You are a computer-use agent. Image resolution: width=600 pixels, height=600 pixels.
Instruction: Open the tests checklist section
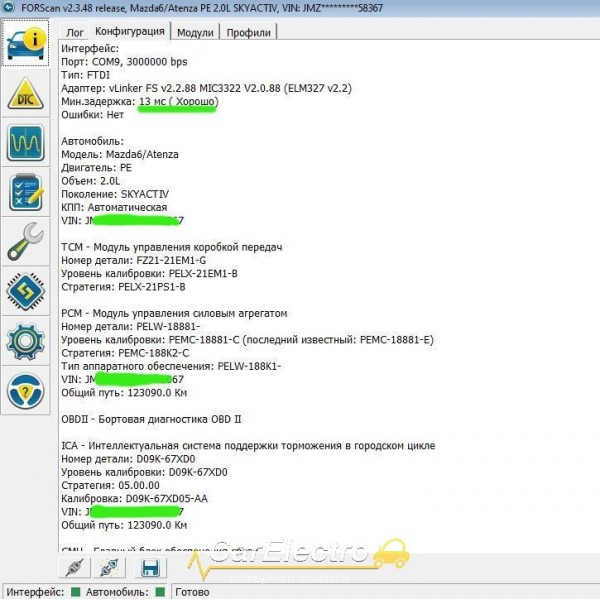[x=25, y=192]
